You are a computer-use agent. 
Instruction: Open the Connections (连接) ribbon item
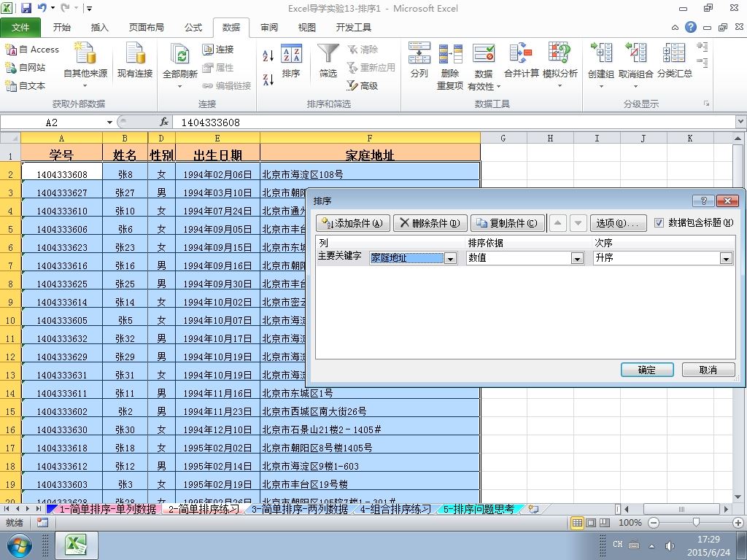(218, 50)
